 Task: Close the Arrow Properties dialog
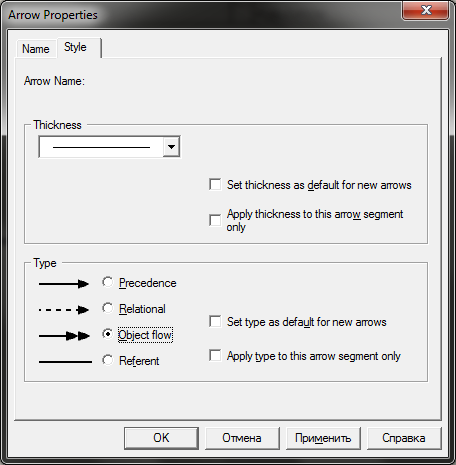(x=426, y=10)
